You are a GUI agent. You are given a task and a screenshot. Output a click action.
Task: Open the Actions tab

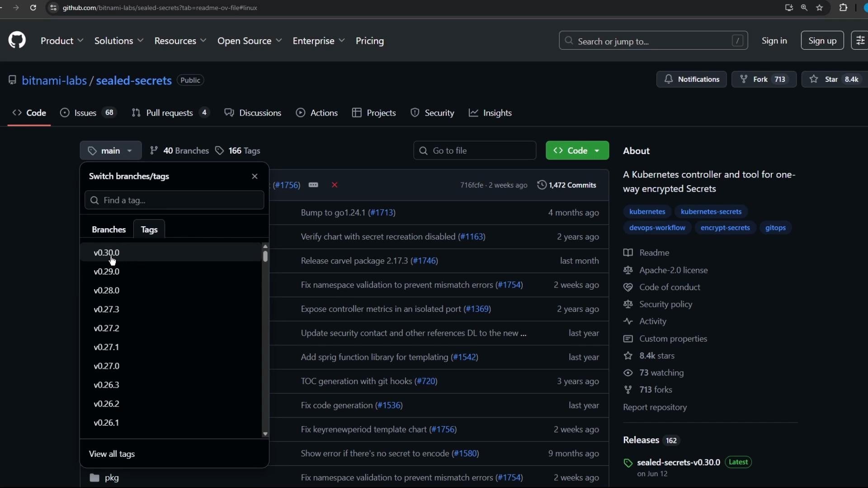click(x=317, y=113)
